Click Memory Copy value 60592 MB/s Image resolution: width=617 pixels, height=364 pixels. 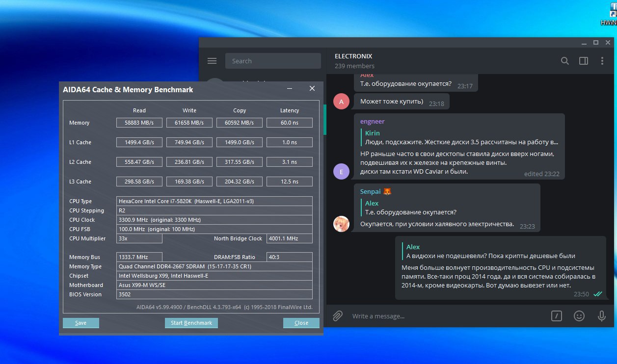coord(240,123)
